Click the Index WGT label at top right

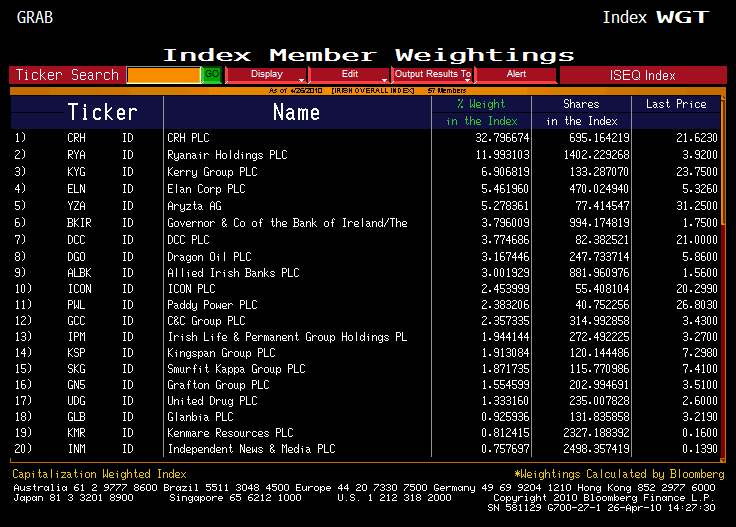click(x=656, y=17)
